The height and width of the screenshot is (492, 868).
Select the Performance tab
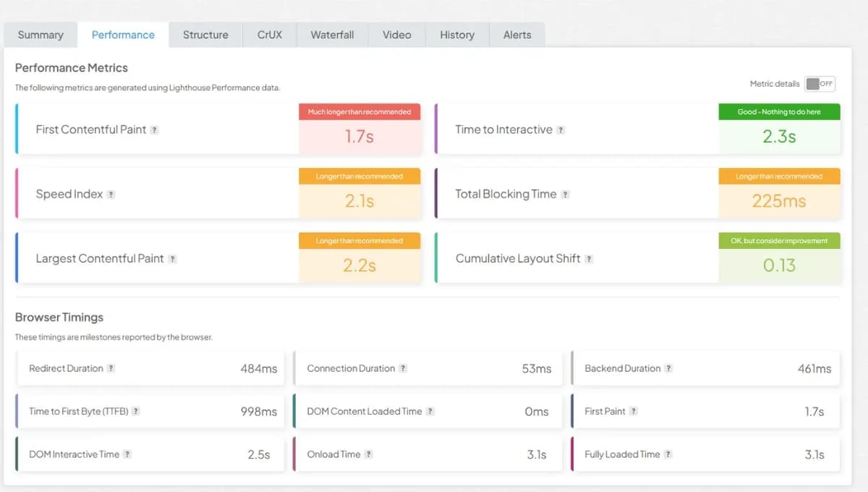(x=123, y=35)
